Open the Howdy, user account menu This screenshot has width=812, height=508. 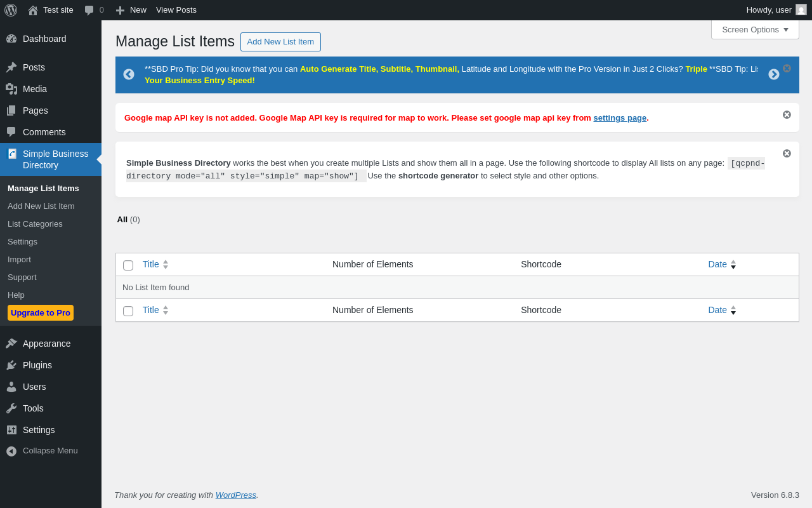(x=776, y=10)
